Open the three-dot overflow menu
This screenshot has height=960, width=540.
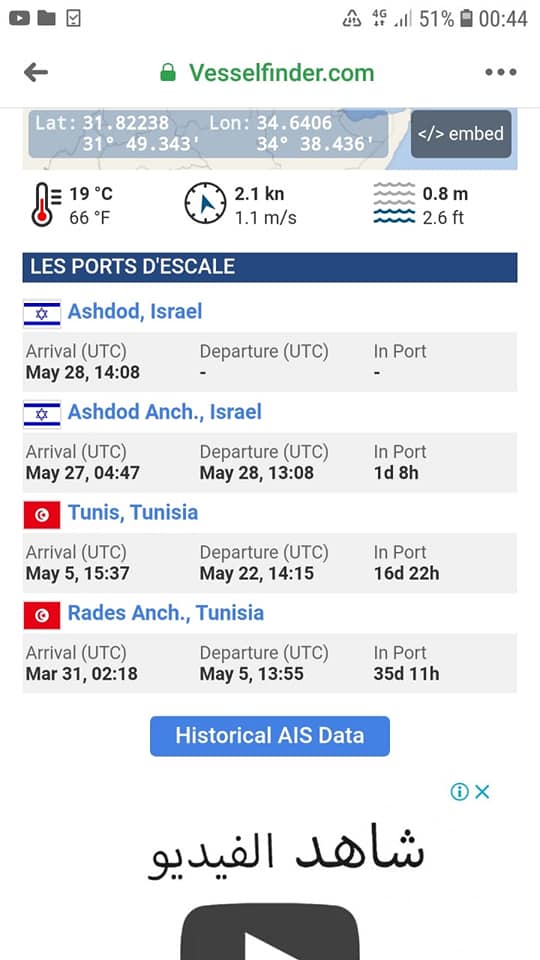pos(501,72)
